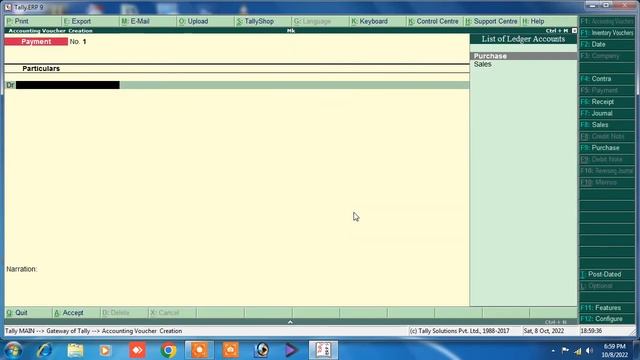Open S: TallyShop from top bar
Image resolution: width=640 pixels, height=360 pixels.
coord(263,21)
